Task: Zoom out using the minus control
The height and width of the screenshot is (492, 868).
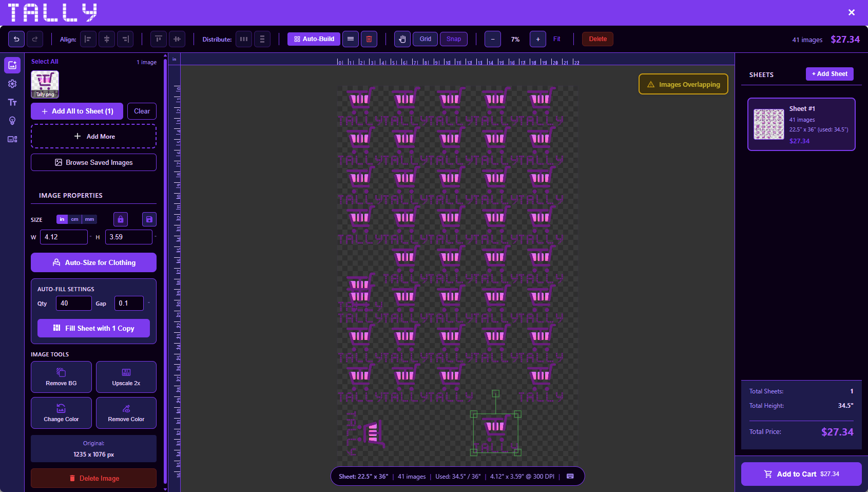Action: 493,39
